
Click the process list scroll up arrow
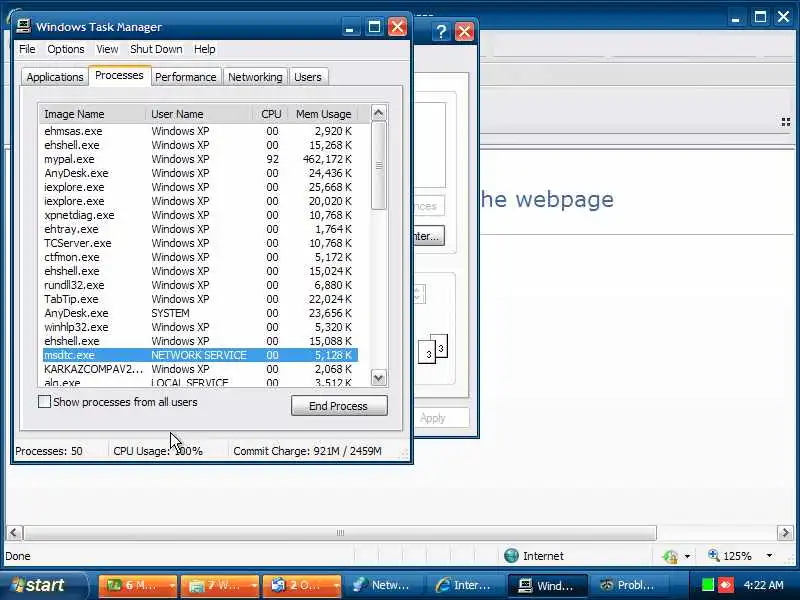click(379, 112)
